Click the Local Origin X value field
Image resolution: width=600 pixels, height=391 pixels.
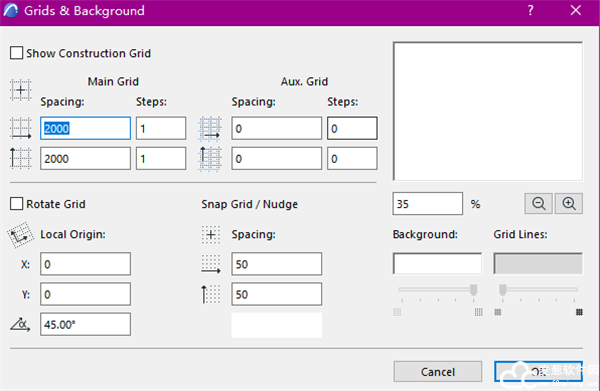pyautogui.click(x=85, y=264)
